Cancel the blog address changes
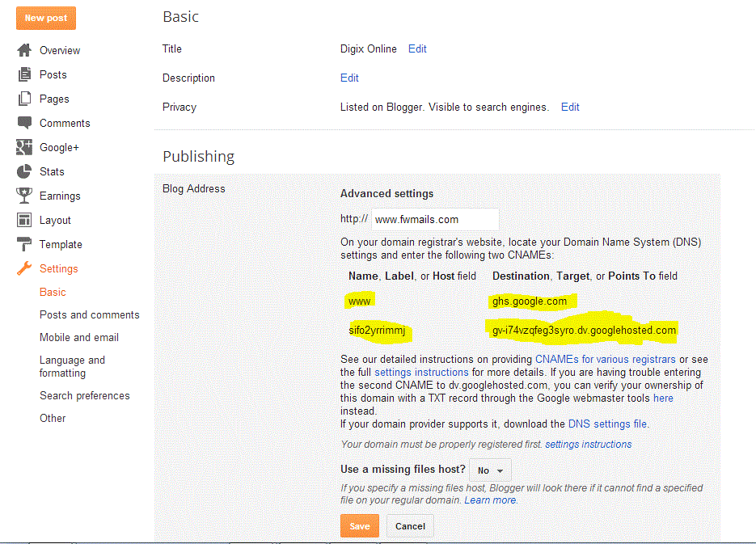Image resolution: width=756 pixels, height=544 pixels. [x=410, y=526]
